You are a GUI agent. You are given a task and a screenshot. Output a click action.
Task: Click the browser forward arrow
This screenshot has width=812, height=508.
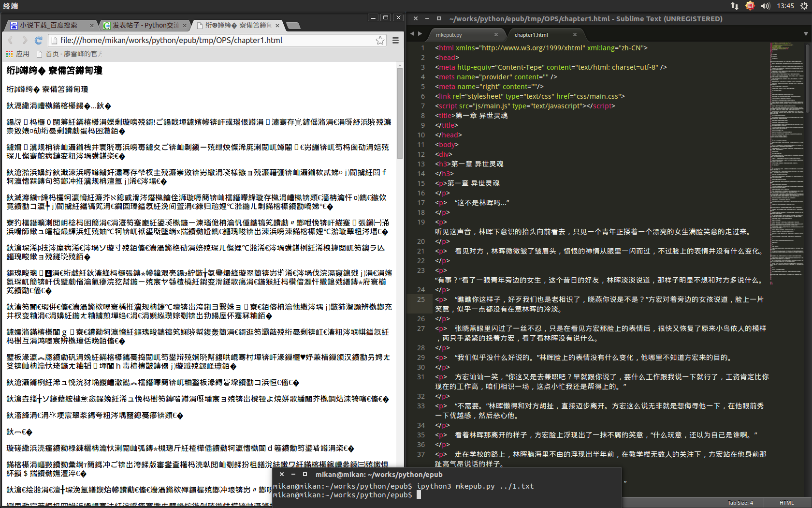(x=25, y=41)
